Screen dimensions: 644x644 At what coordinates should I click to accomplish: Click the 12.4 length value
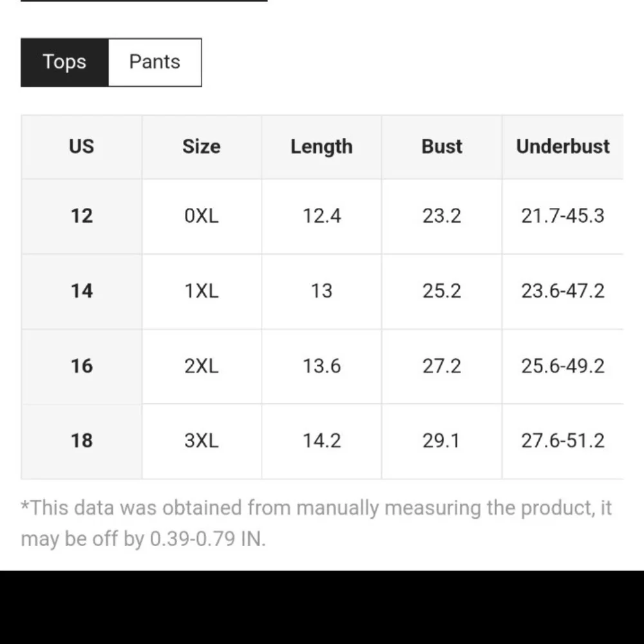[x=321, y=216]
